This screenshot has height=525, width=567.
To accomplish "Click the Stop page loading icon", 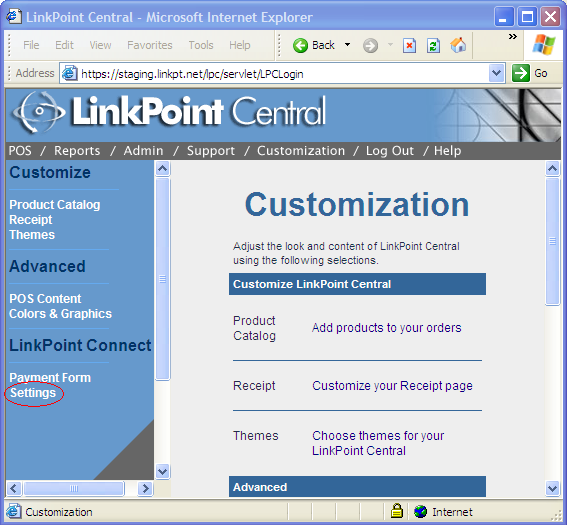I will 409,46.
